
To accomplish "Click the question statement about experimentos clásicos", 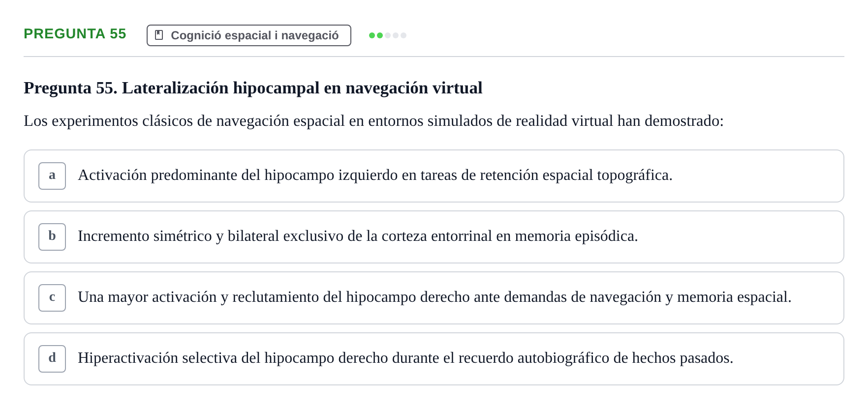I will [x=374, y=121].
